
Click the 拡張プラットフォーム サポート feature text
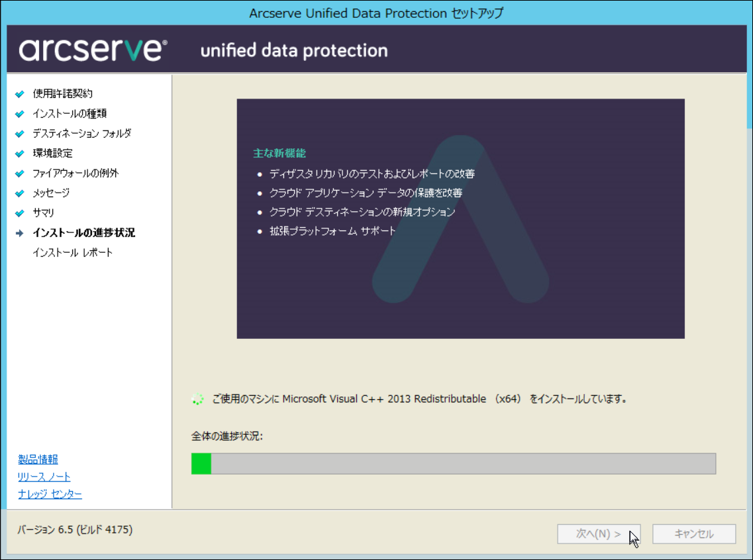[333, 231]
